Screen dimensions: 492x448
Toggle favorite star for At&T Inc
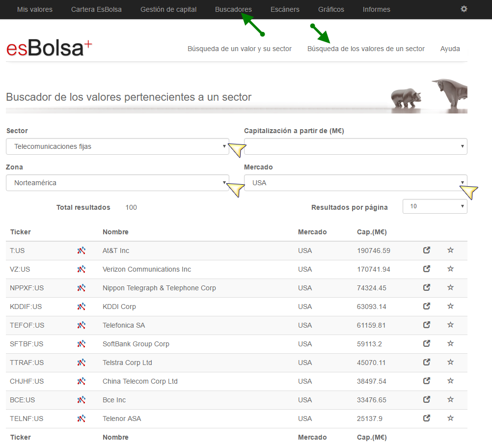point(451,250)
